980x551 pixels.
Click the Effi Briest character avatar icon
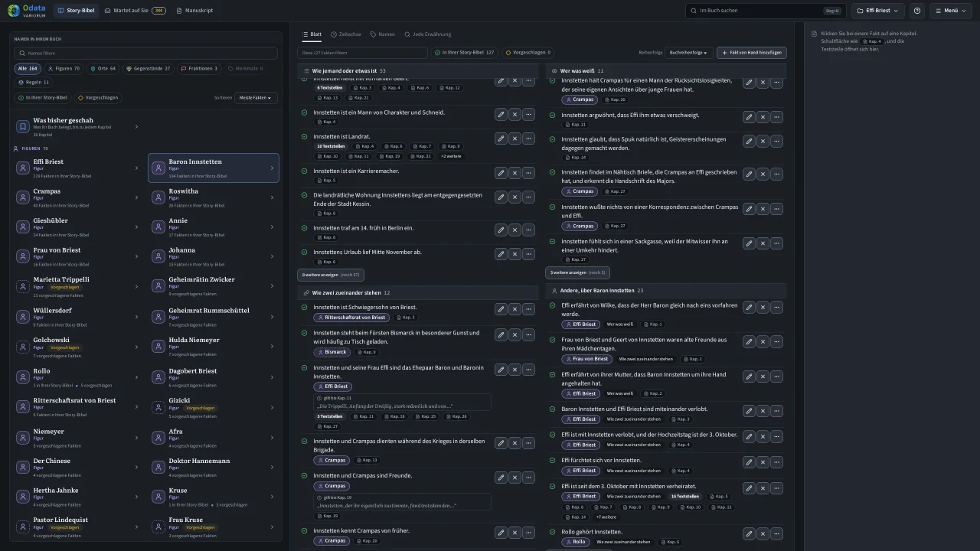click(x=23, y=168)
